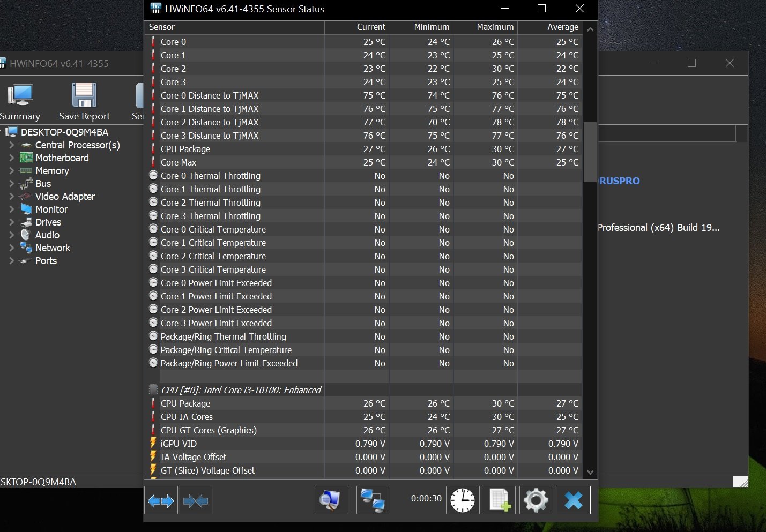The image size is (766, 532).
Task: Click the Summary label in toolbar
Action: click(20, 116)
